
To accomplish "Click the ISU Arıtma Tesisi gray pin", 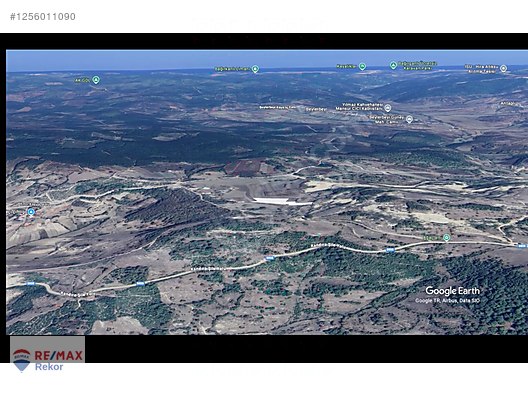I will pos(503,68).
